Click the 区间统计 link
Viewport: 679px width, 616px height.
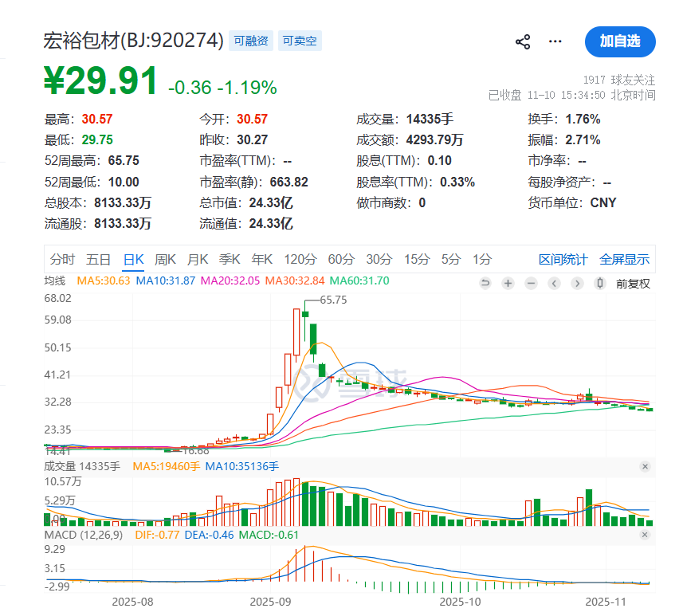click(563, 259)
